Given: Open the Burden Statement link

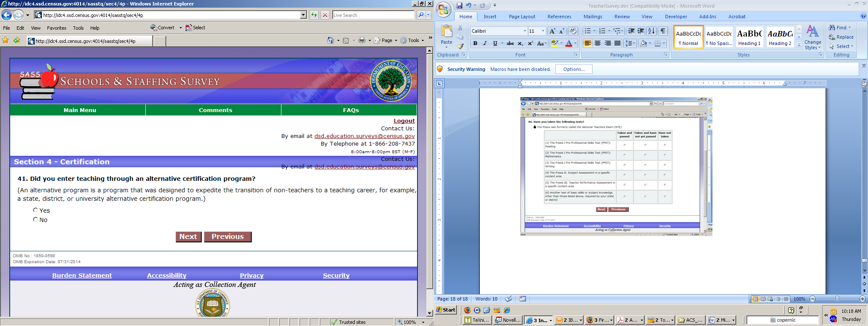Looking at the screenshot, I should coord(82,275).
